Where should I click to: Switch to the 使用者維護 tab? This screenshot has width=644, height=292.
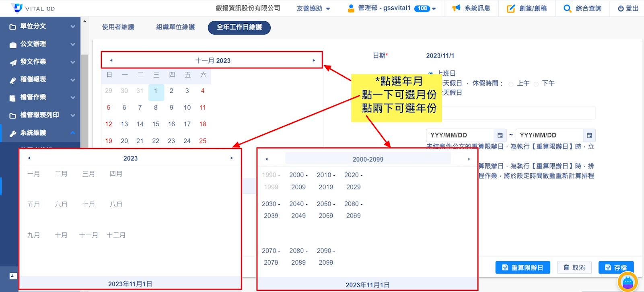click(118, 27)
